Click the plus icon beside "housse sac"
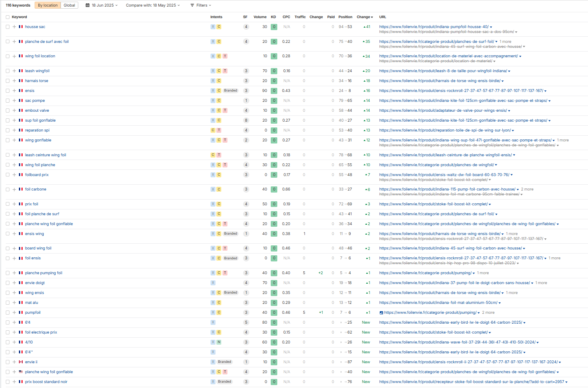 14,27
